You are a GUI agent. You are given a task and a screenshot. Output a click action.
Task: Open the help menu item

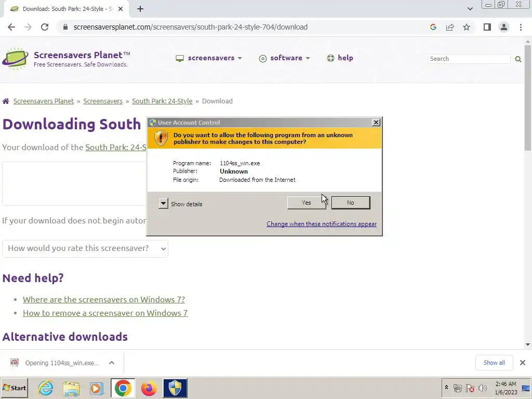(x=340, y=58)
